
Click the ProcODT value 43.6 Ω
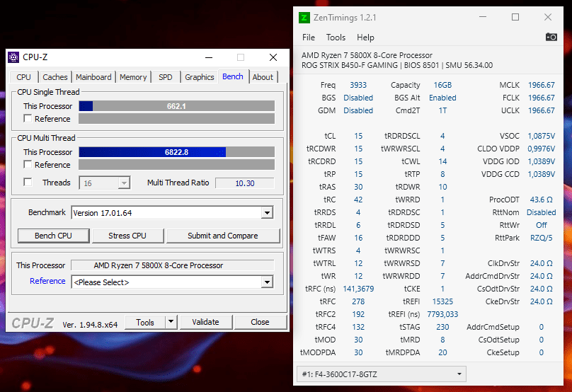pyautogui.click(x=542, y=200)
